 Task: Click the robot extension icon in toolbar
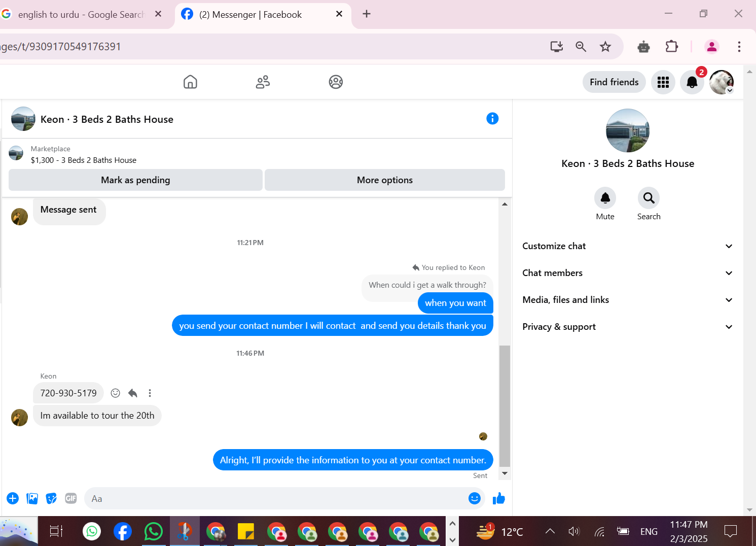(x=644, y=47)
